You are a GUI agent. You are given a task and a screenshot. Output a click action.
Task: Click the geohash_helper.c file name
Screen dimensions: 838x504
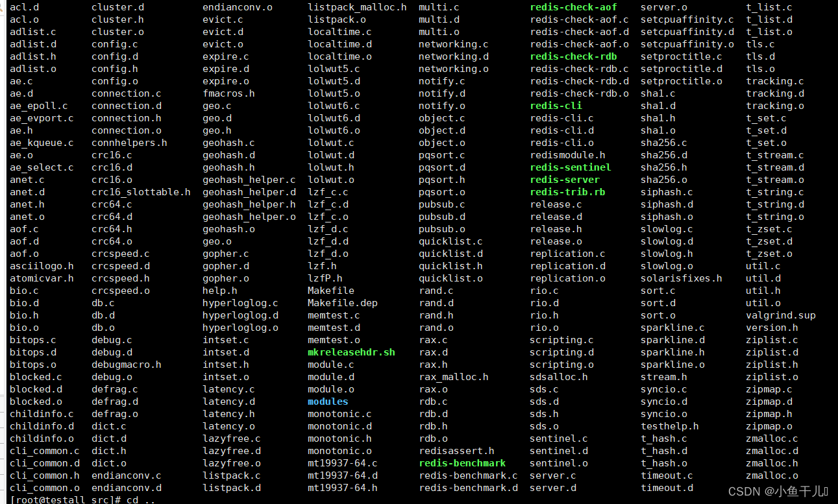click(x=249, y=180)
